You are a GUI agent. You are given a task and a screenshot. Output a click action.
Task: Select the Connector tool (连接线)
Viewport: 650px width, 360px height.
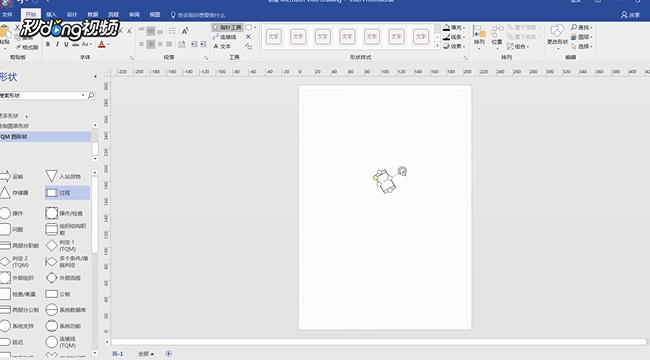225,37
